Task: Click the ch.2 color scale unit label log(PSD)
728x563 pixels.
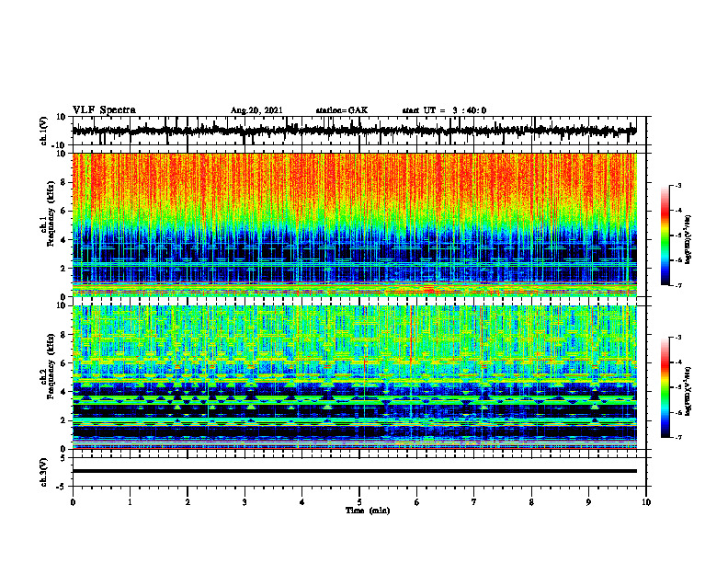Action: tap(688, 391)
